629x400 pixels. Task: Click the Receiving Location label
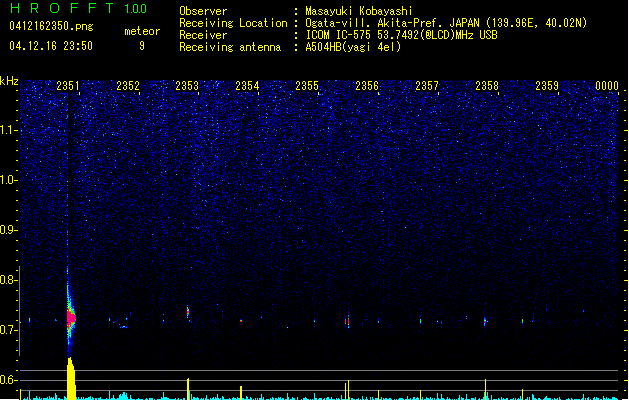(233, 23)
